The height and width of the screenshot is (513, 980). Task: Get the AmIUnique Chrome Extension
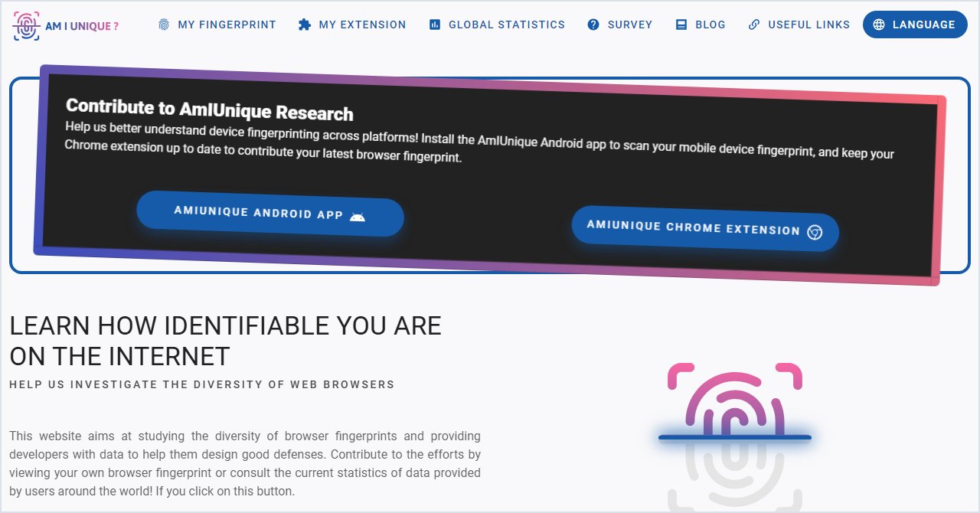tap(705, 229)
